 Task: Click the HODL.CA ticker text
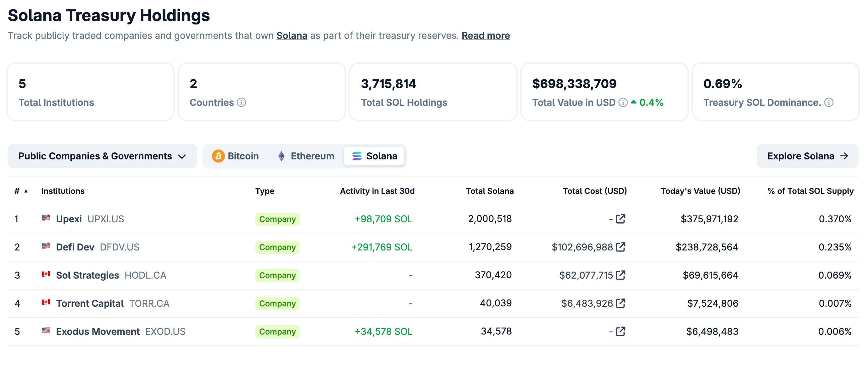(x=145, y=276)
